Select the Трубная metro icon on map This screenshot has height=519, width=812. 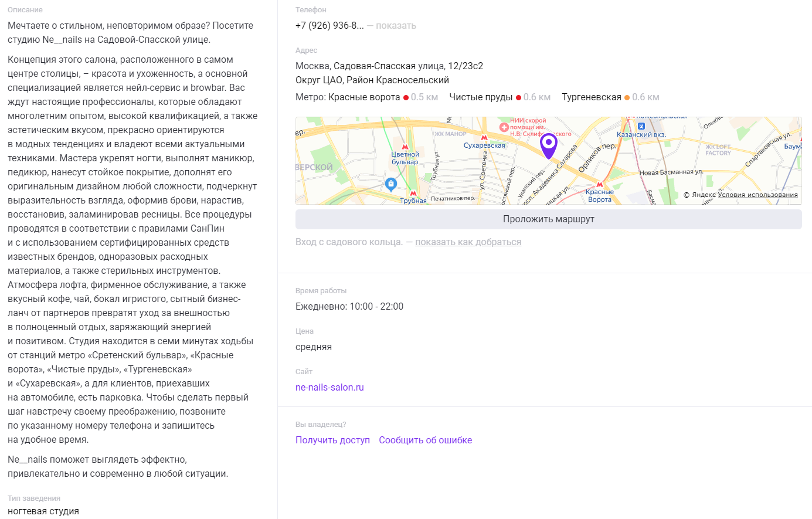[x=413, y=193]
